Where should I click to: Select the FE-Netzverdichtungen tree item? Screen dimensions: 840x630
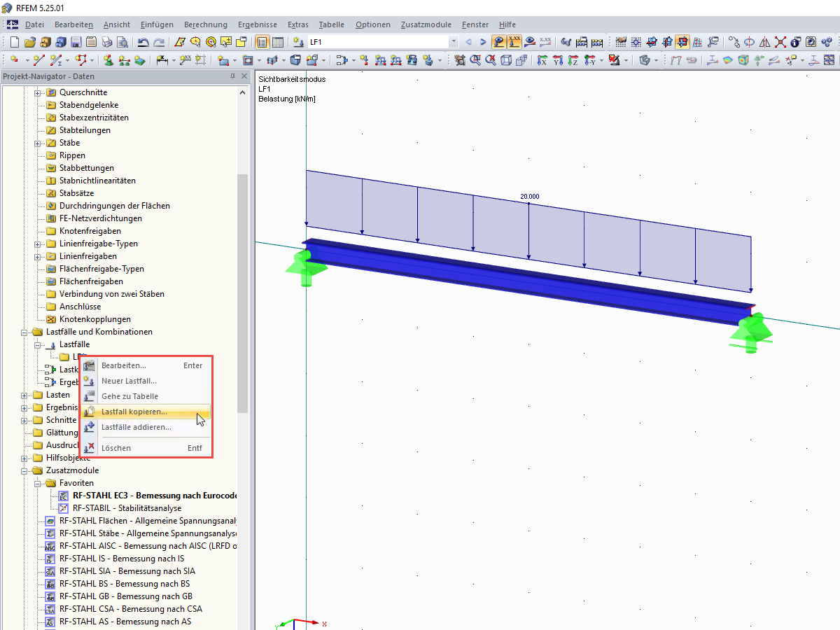100,218
